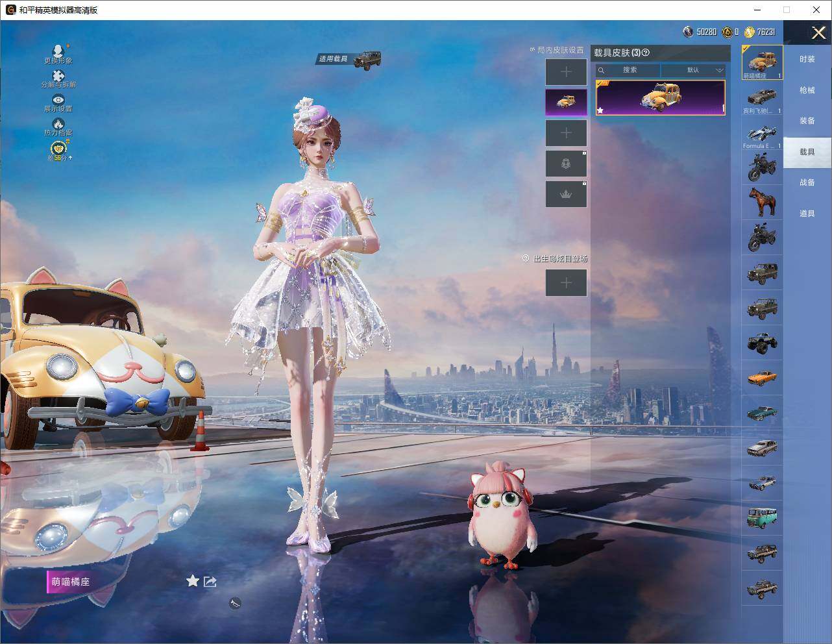Click the pink bird pet
The width and height of the screenshot is (832, 644).
click(504, 515)
